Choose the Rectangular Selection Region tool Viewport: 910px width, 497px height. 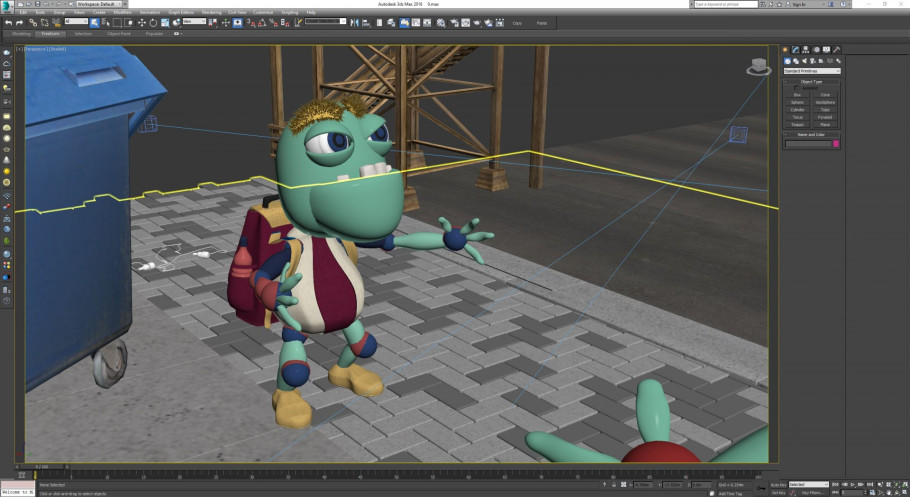tap(117, 23)
